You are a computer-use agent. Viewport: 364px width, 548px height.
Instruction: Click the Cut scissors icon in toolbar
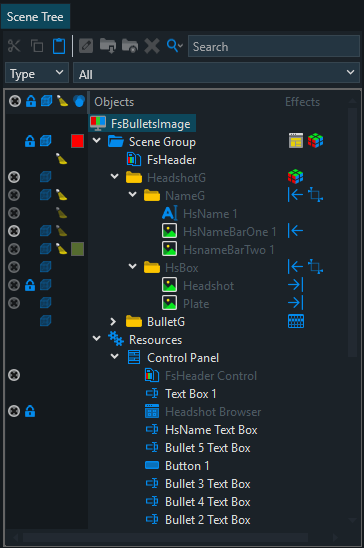[x=14, y=46]
